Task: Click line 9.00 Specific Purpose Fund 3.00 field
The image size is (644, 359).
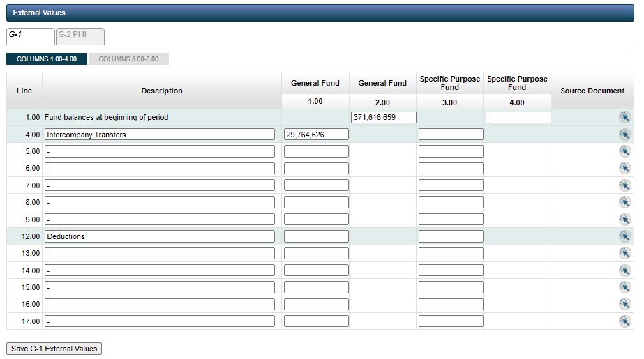Action: pos(451,219)
